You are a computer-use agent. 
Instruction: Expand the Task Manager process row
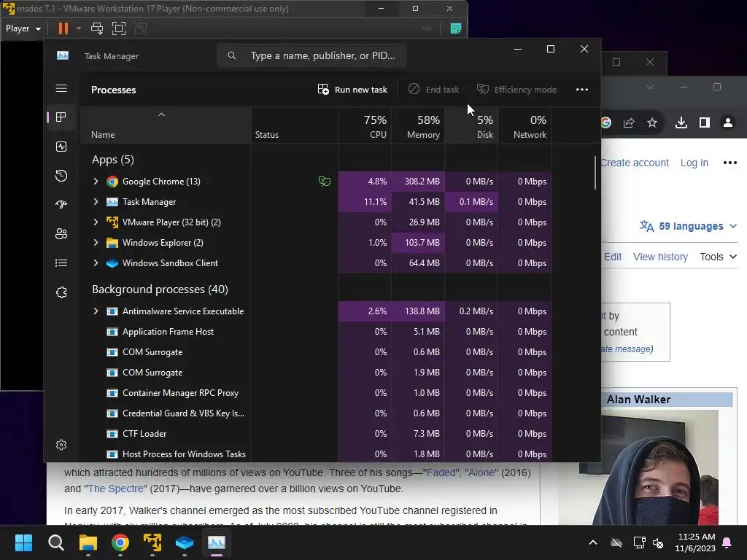point(96,202)
